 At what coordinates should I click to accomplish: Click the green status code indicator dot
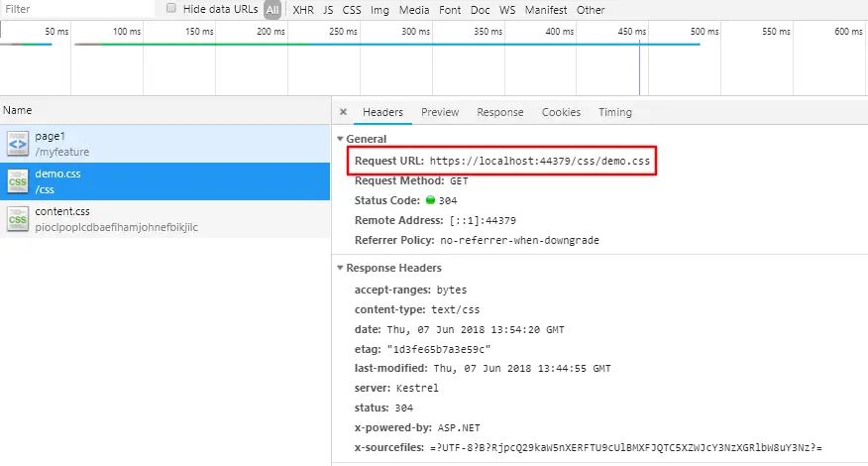tap(430, 200)
